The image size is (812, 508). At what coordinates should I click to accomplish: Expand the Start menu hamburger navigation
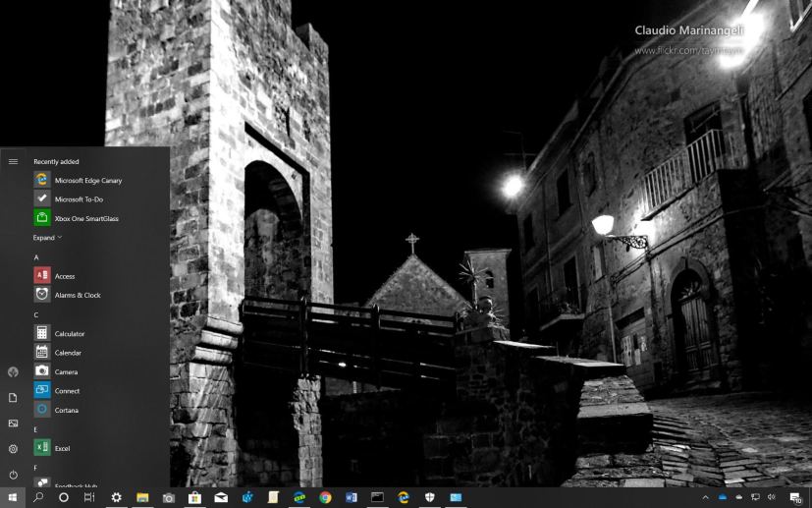click(x=13, y=162)
